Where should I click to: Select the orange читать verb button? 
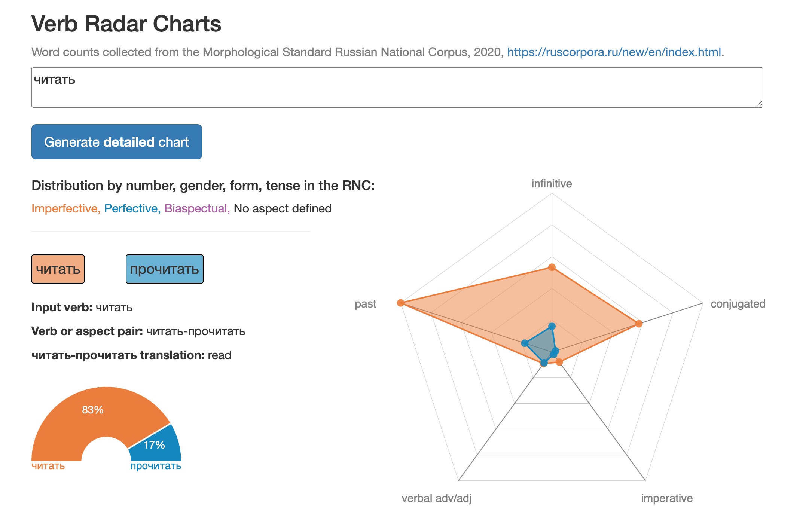(x=58, y=269)
